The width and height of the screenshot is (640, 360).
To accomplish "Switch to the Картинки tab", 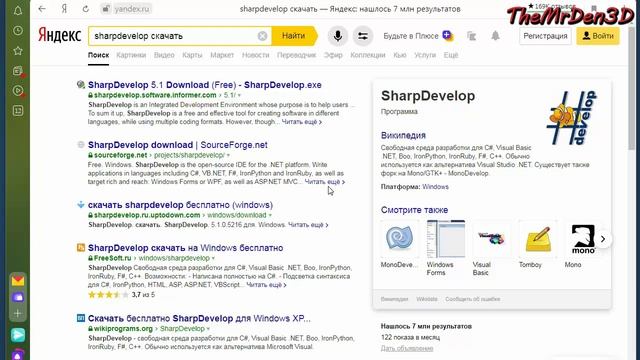I will (x=131, y=55).
